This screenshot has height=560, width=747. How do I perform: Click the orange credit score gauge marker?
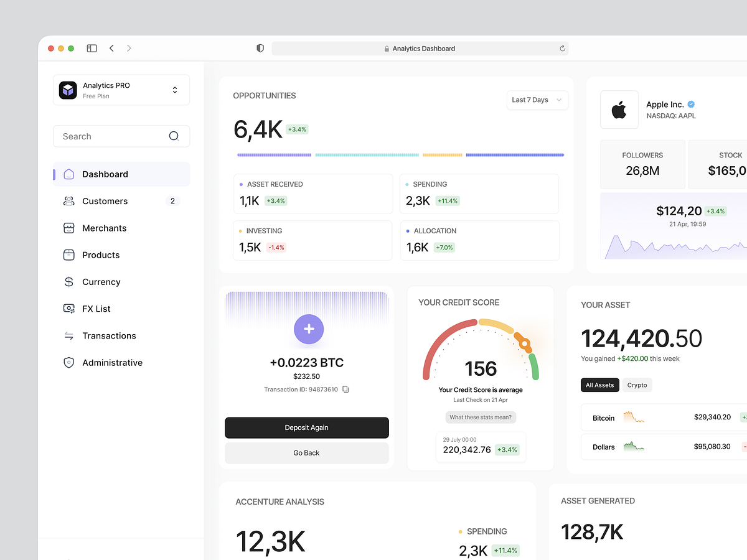(x=524, y=343)
